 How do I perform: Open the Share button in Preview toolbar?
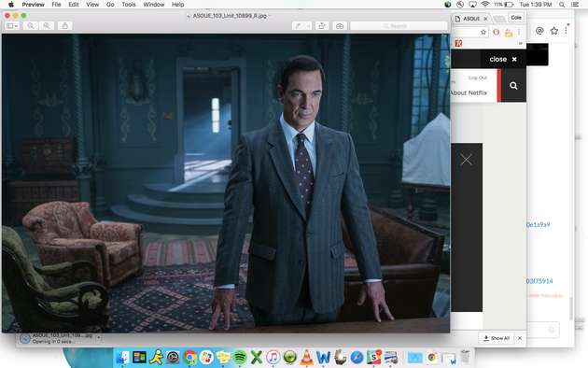65,26
